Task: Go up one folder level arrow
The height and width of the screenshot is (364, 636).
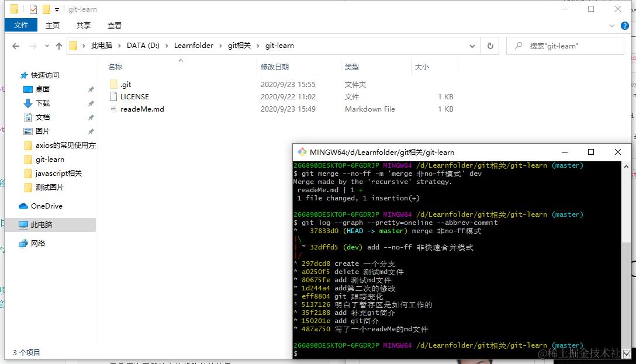Action: [x=59, y=46]
